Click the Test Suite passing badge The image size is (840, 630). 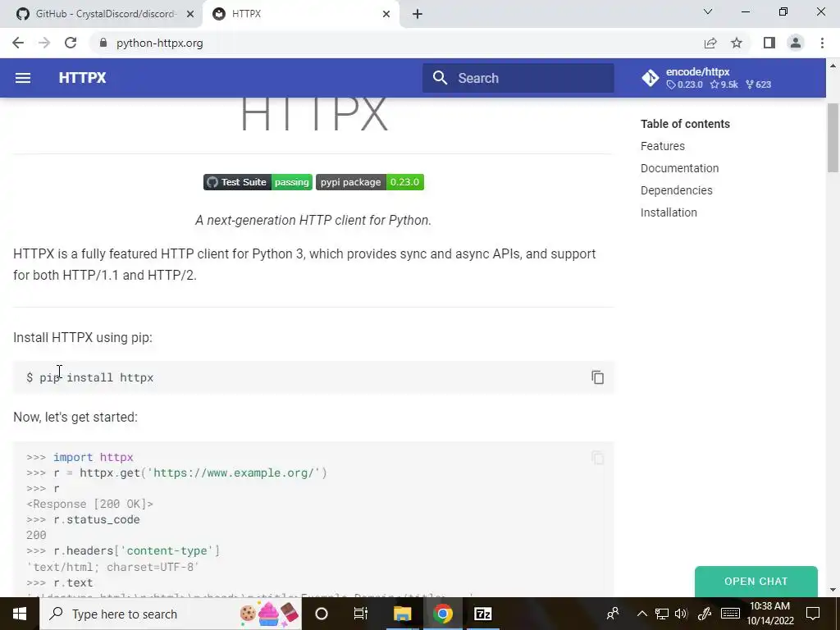tap(258, 182)
